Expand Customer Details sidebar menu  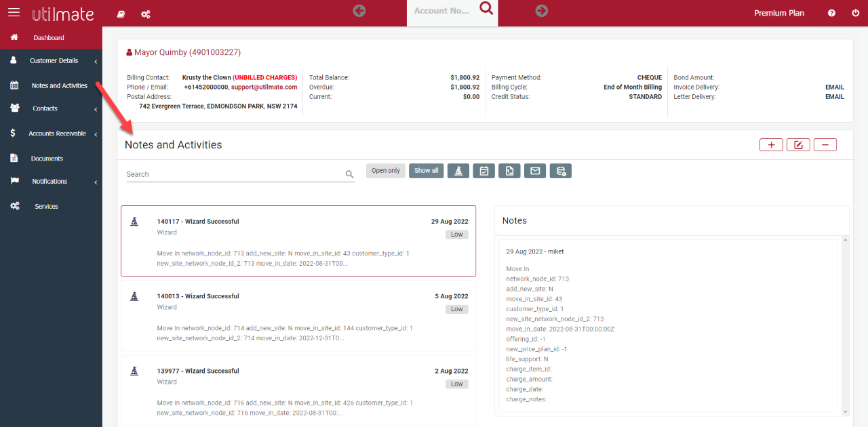tap(54, 61)
